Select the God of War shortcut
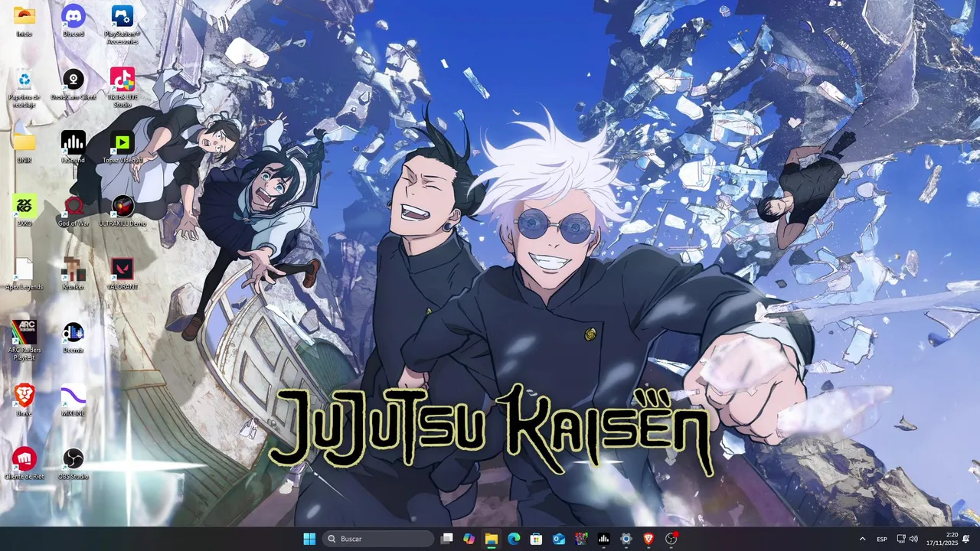Image resolution: width=980 pixels, height=551 pixels. [73, 210]
